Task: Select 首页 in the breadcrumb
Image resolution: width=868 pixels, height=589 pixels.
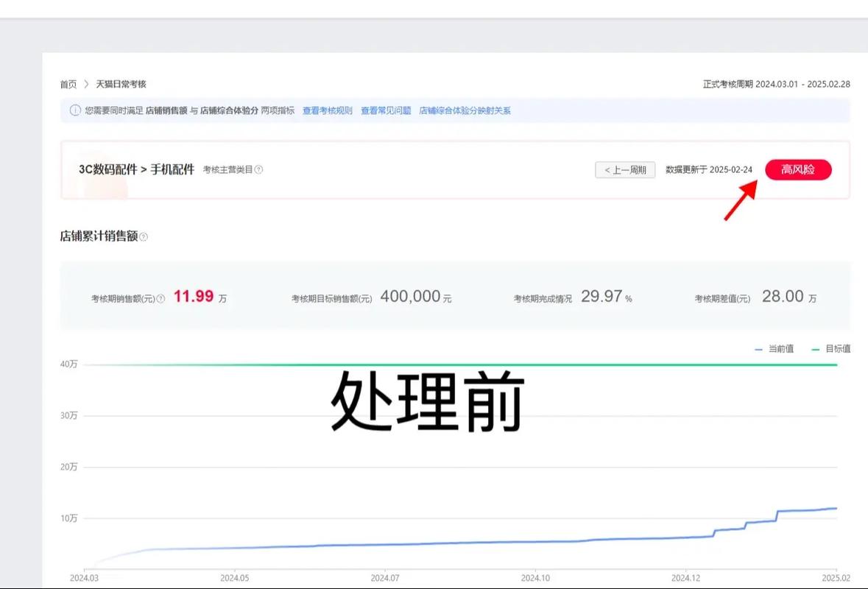Action: (x=68, y=84)
